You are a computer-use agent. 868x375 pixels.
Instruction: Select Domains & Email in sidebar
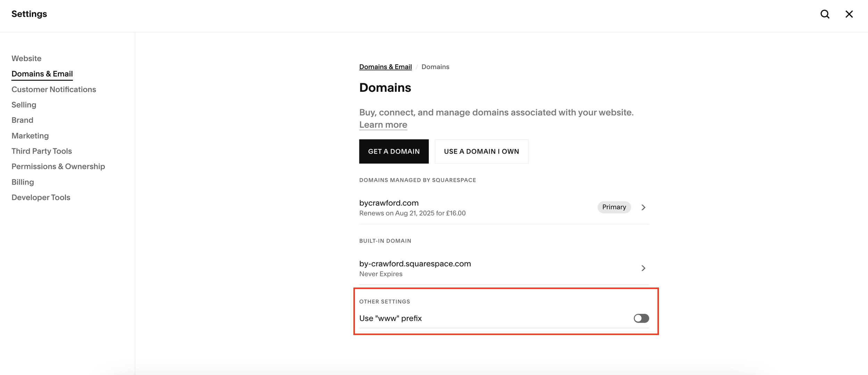(x=42, y=74)
